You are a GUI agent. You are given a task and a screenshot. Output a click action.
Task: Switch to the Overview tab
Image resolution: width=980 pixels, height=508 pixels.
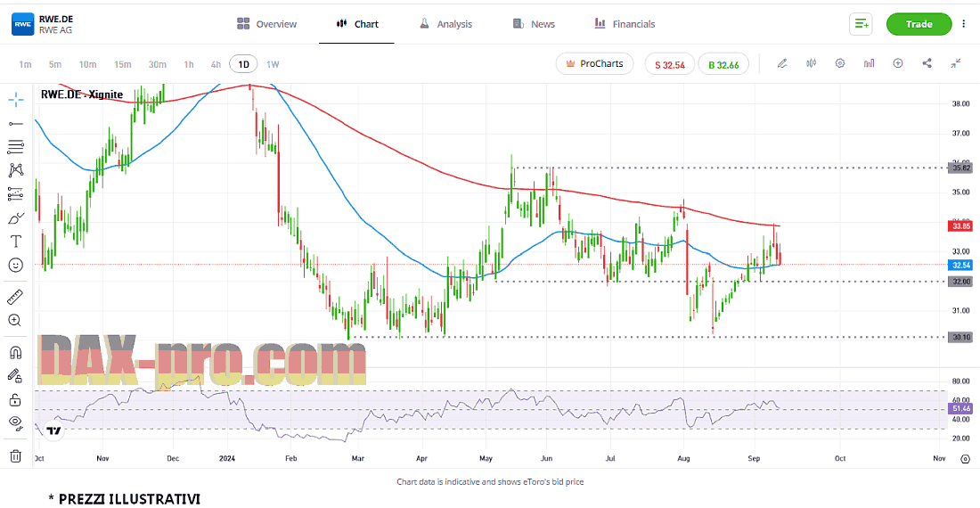coord(267,24)
